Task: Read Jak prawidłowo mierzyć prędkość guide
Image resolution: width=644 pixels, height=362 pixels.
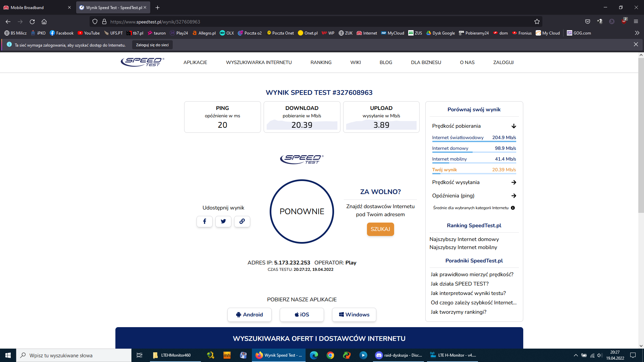Action: click(472, 275)
